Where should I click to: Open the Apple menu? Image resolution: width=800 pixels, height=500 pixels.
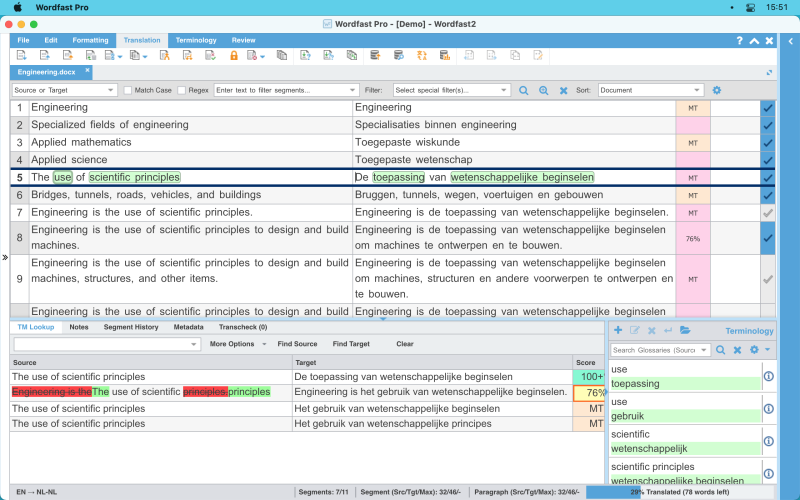[17, 8]
